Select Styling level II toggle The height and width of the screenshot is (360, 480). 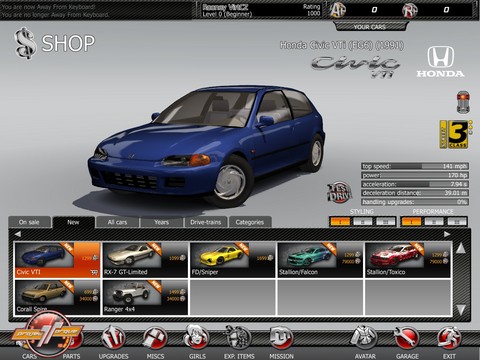(x=363, y=221)
